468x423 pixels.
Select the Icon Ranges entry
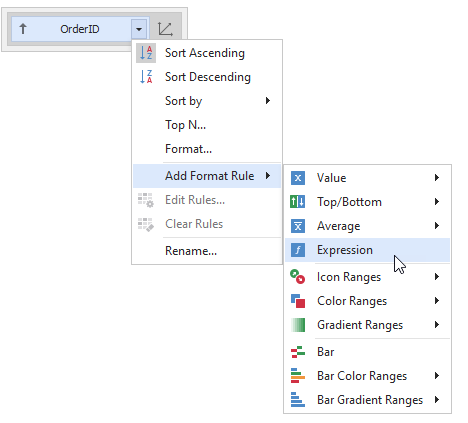pos(367,277)
